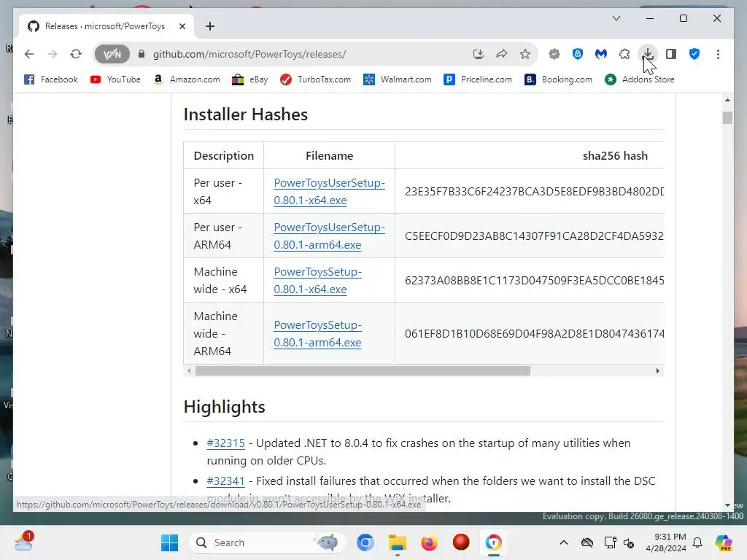This screenshot has height=560, width=747.
Task: Open the Malwarebytes extension icon
Action: (x=601, y=54)
